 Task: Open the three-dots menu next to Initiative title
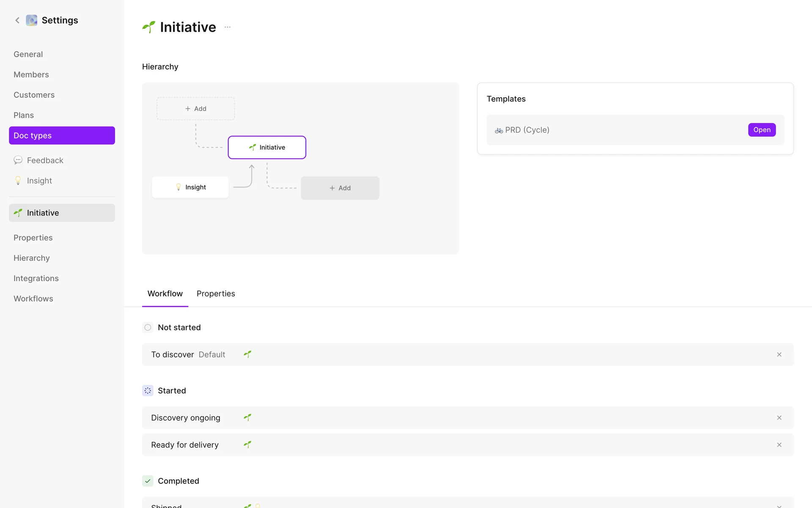228,27
